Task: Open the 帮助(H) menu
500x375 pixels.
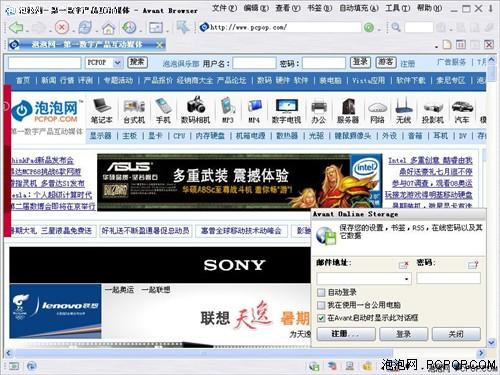Action: tap(430, 8)
